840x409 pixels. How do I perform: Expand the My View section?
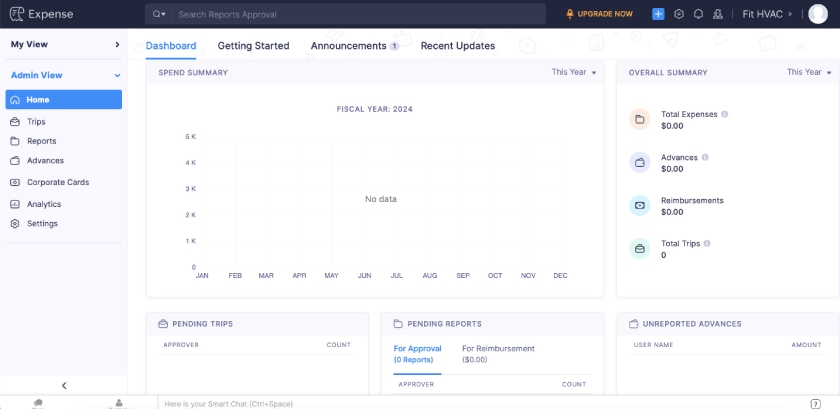point(64,44)
